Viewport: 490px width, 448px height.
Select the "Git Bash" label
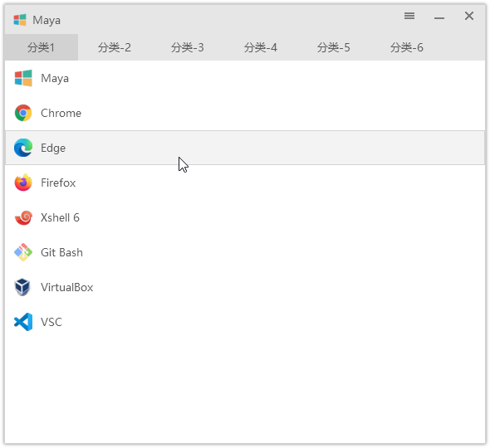pyautogui.click(x=62, y=252)
